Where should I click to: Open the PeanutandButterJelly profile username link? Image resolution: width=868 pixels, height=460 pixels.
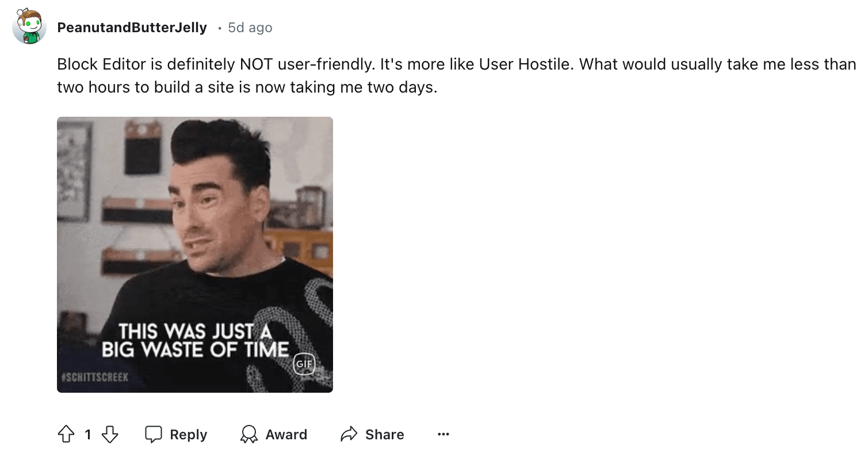[132, 28]
